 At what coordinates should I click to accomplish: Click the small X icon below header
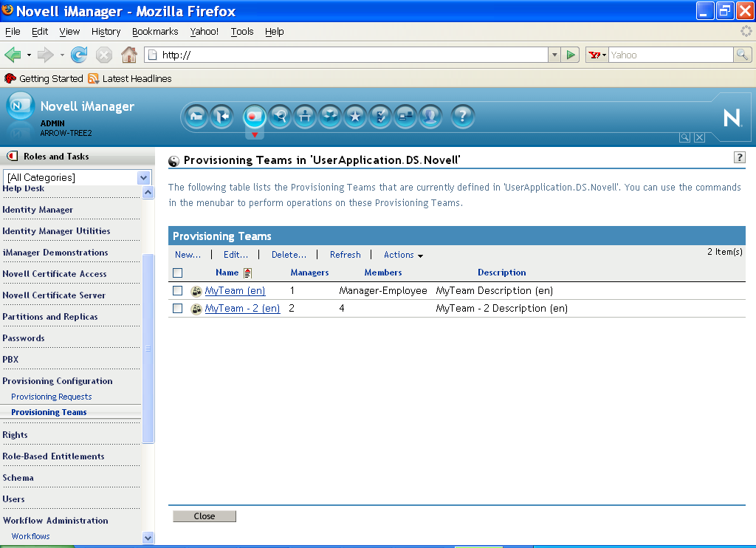coord(700,137)
